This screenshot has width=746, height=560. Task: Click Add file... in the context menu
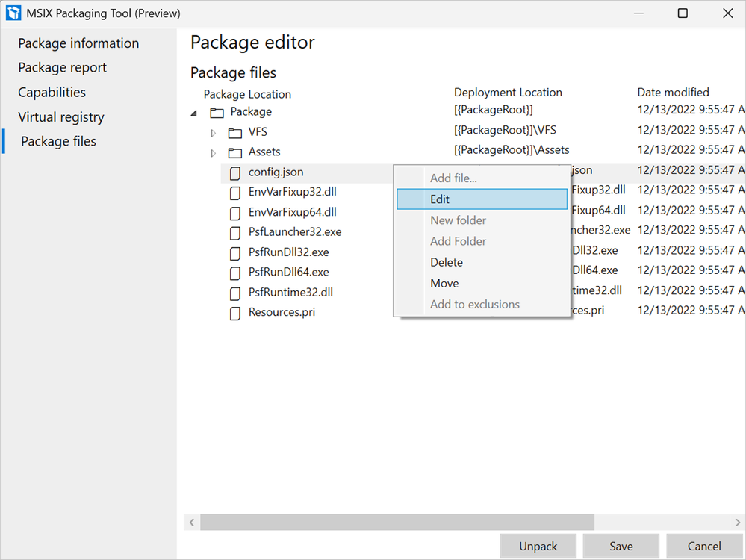[x=482, y=178]
